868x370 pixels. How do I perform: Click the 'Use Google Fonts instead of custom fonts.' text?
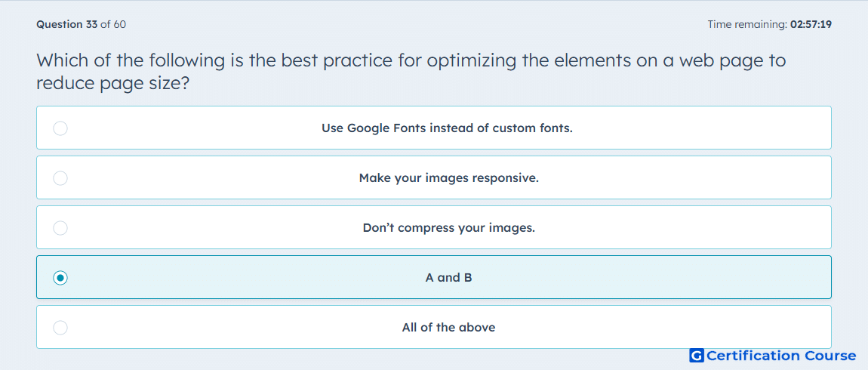tap(447, 128)
